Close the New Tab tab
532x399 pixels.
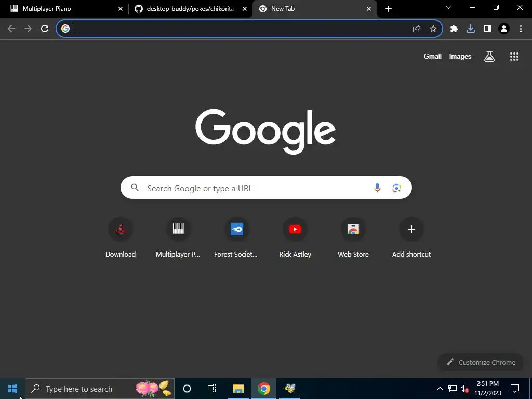[369, 9]
